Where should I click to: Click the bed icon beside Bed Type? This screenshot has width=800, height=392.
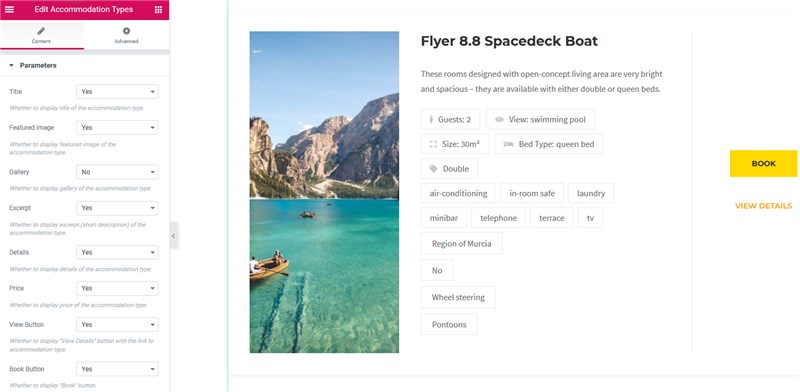pos(508,144)
